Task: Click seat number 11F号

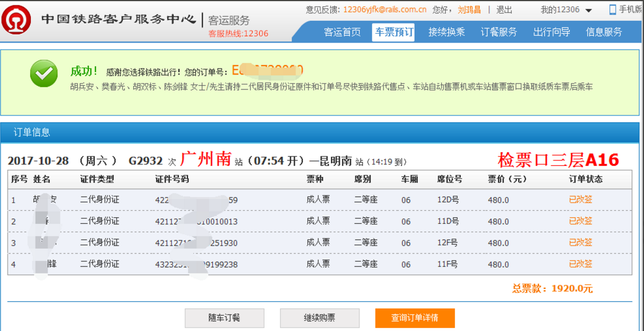Action: tap(448, 264)
